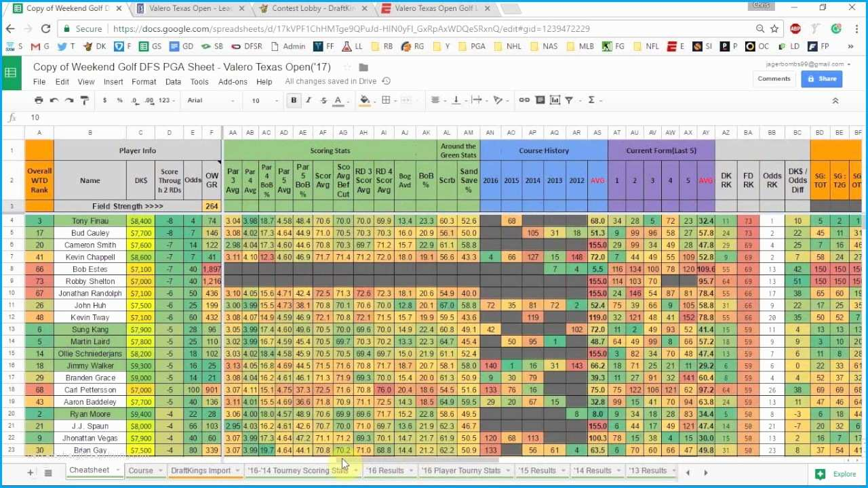Open text wrapping options
Screen dimensions: 868x488
(x=477, y=100)
